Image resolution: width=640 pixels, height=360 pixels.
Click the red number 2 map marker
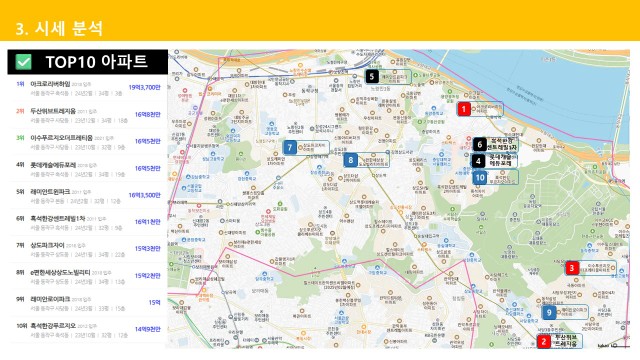(x=543, y=341)
